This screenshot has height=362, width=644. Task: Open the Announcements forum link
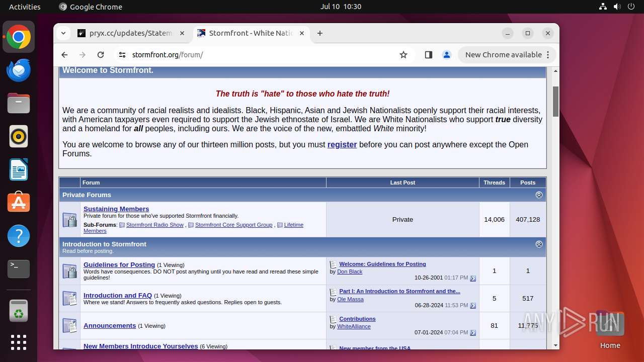pyautogui.click(x=110, y=325)
